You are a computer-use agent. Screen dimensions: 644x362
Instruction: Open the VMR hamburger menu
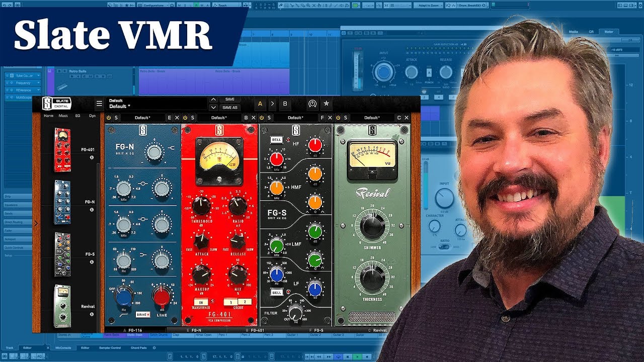pos(99,104)
